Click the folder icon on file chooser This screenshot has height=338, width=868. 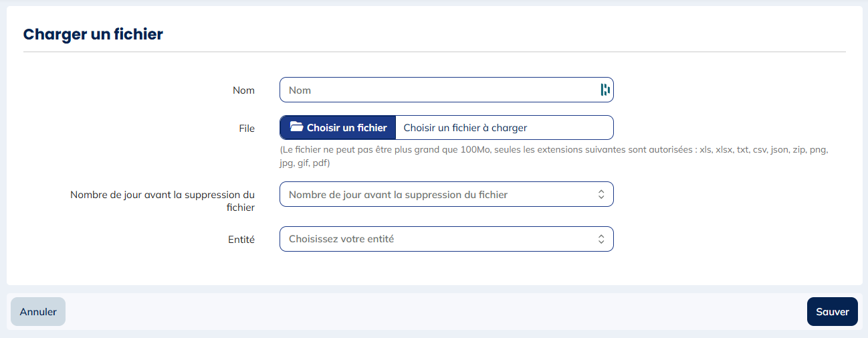click(x=296, y=127)
